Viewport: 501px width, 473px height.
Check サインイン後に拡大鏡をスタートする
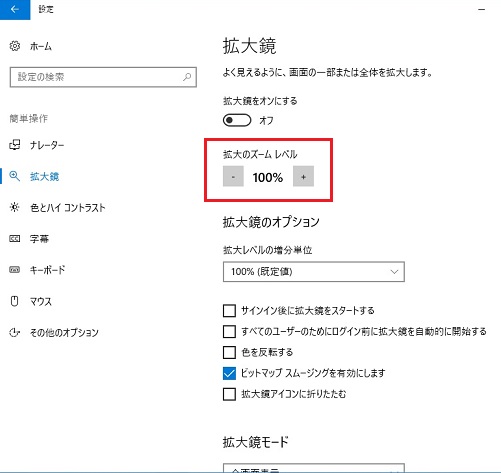pos(229,311)
